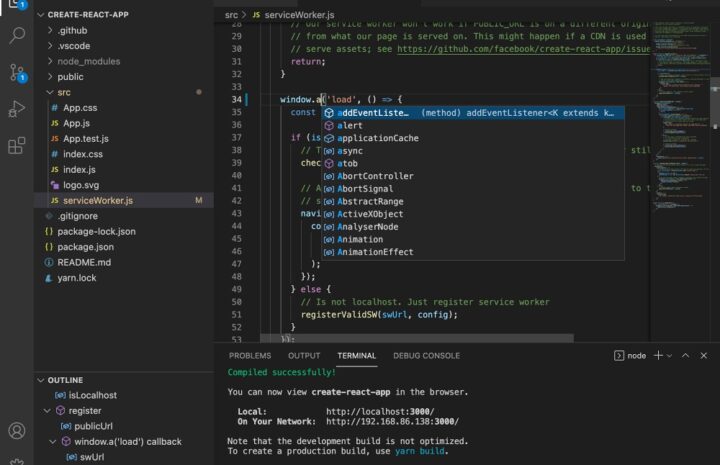Click the node terminal selector
This screenshot has height=465, width=720.
[x=630, y=356]
